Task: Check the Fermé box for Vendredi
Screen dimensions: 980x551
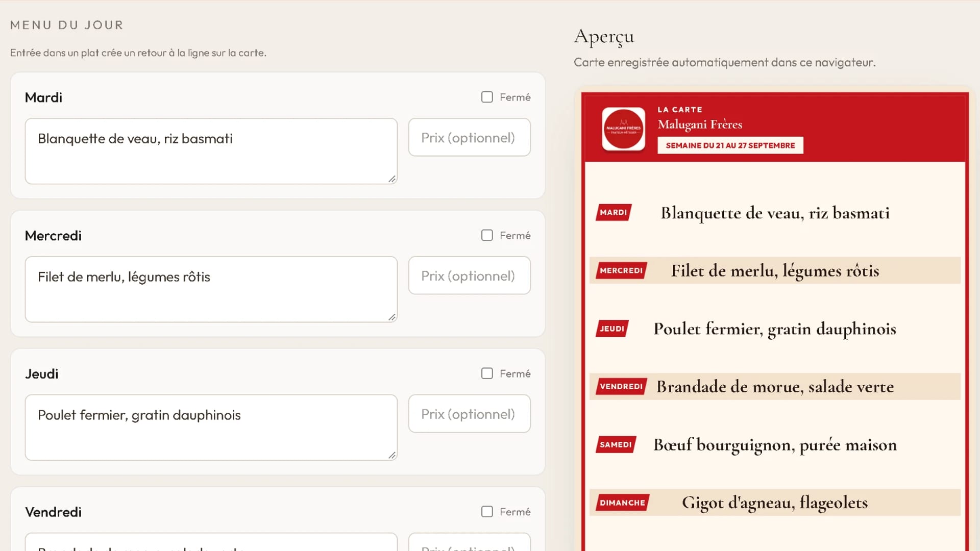Action: 487,512
